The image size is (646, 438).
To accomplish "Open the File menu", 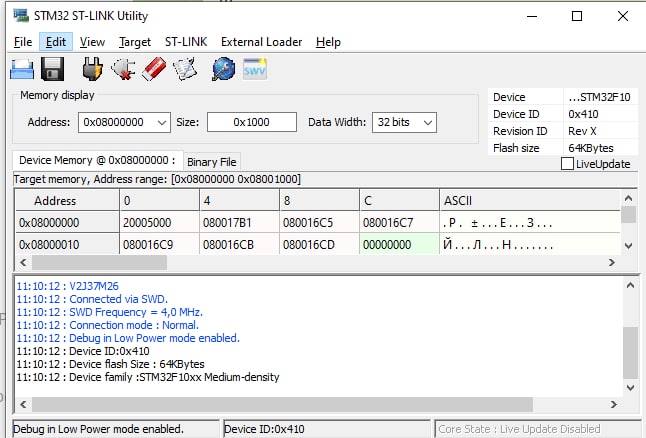I will coord(23,42).
